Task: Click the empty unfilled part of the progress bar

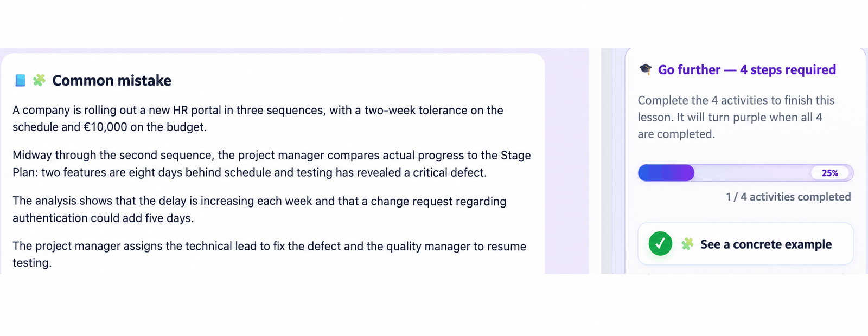Action: 752,173
